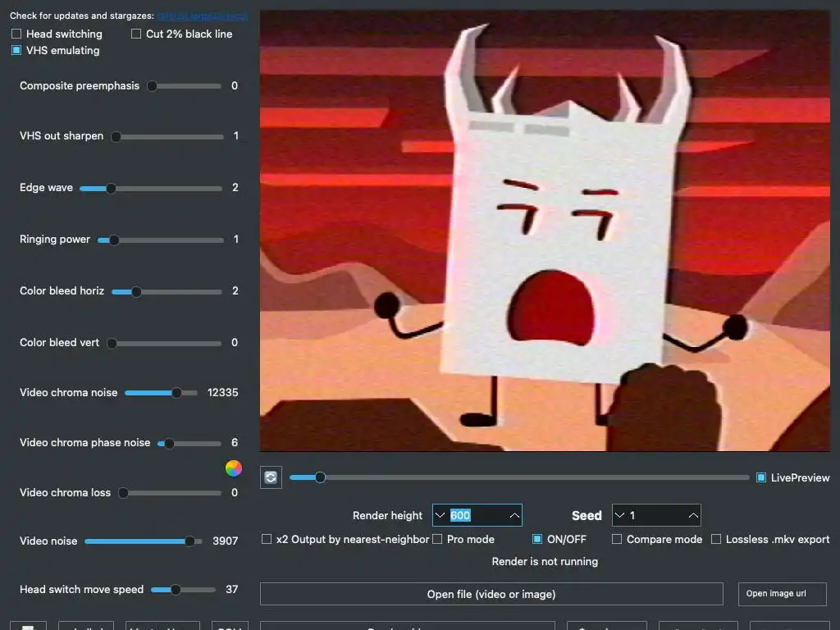Decrease Render height with down chevron
This screenshot has width=840, height=630.
(440, 515)
